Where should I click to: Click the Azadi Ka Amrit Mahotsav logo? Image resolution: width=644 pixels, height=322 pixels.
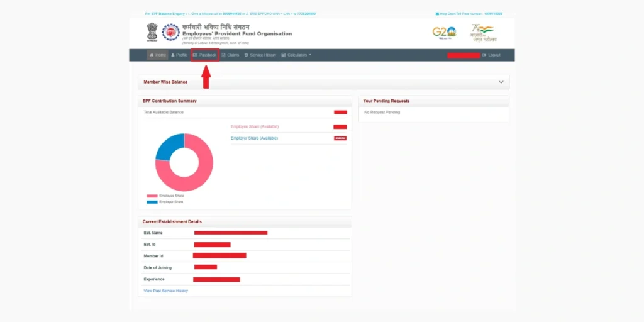pyautogui.click(x=483, y=33)
